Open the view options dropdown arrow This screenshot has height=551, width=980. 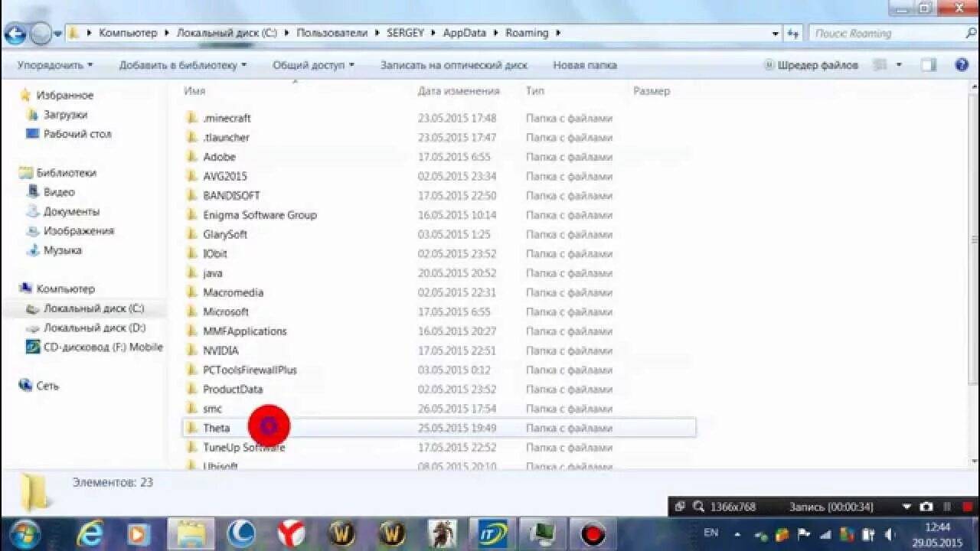click(899, 65)
